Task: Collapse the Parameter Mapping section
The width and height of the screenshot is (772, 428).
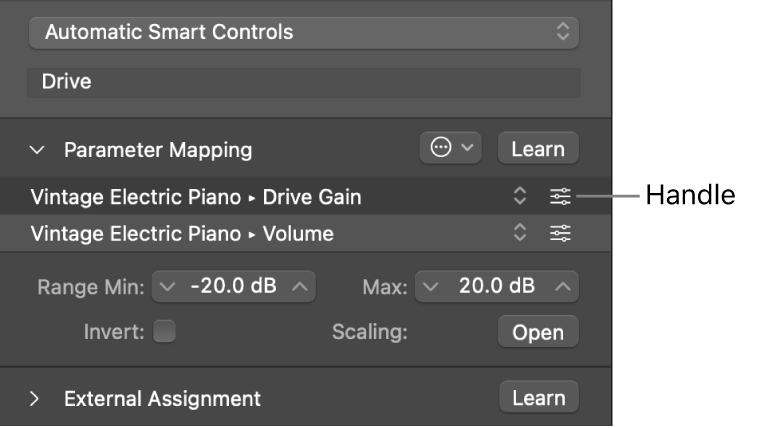Action: pyautogui.click(x=37, y=150)
